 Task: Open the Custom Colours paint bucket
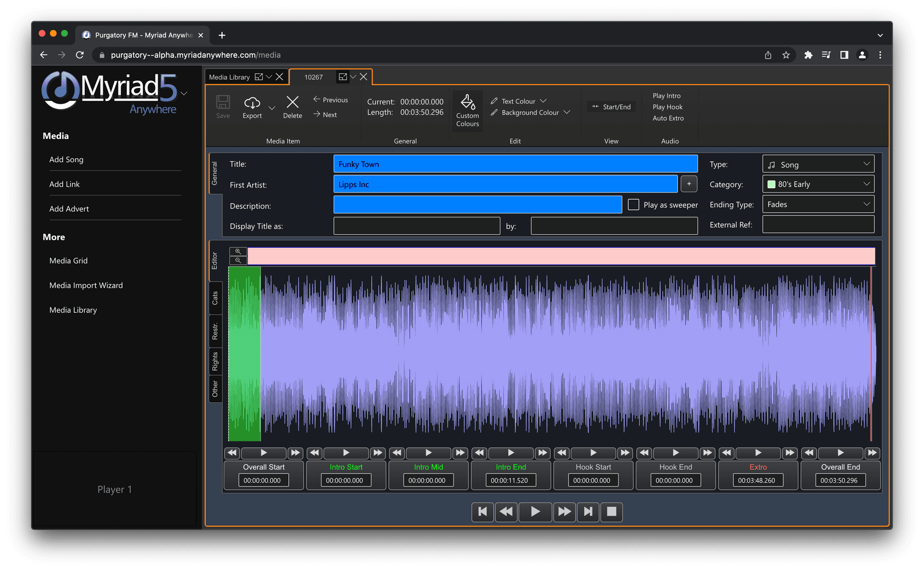pyautogui.click(x=467, y=103)
